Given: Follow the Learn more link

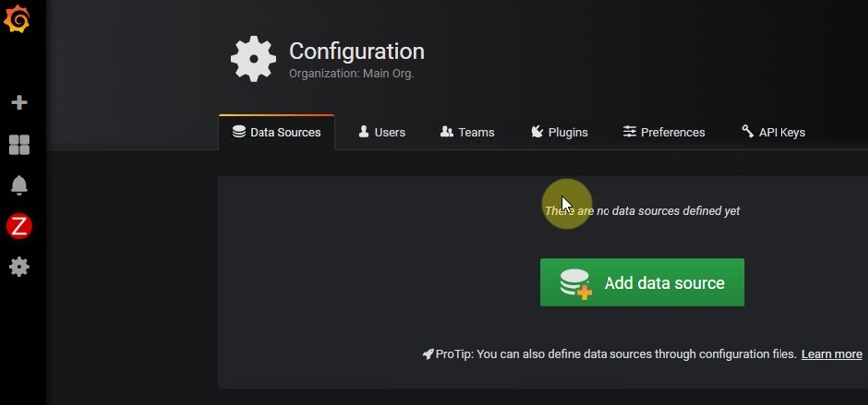Looking at the screenshot, I should tap(831, 354).
